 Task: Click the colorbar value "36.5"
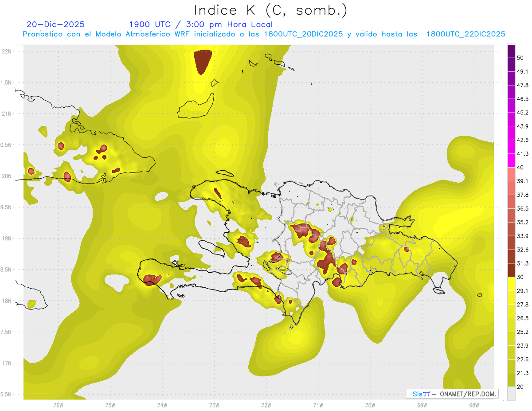(x=523, y=208)
